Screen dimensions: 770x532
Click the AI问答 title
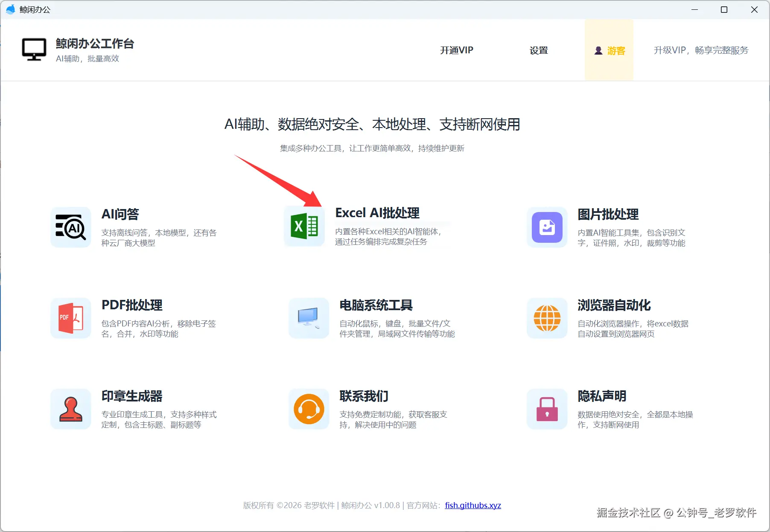(x=120, y=214)
